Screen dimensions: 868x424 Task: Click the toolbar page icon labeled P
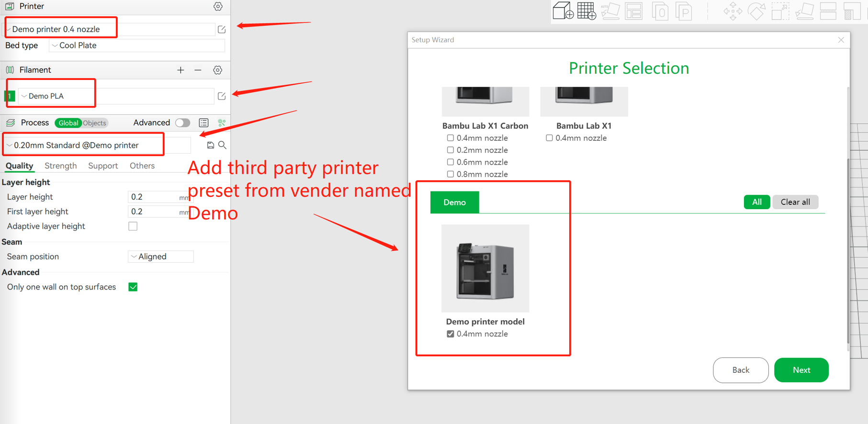tap(684, 11)
